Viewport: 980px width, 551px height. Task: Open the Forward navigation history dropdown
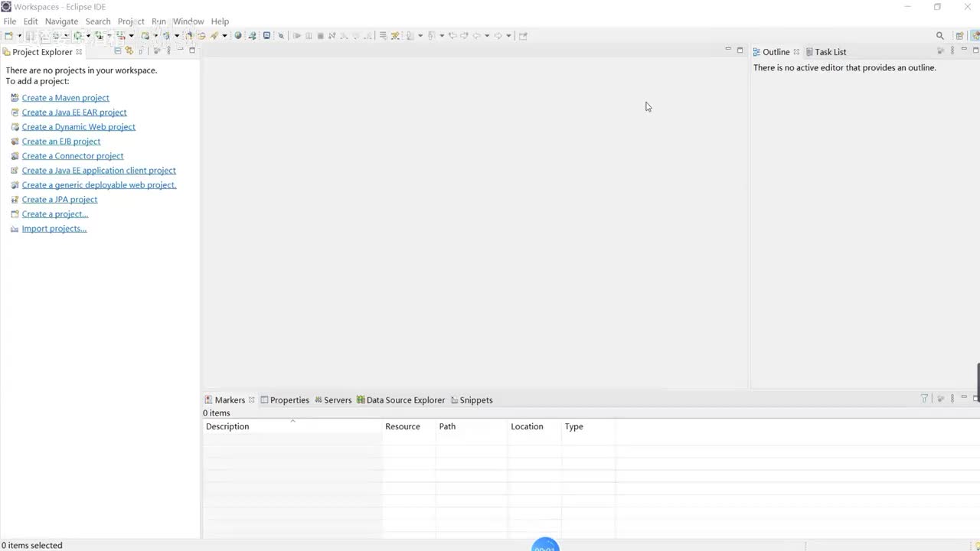tap(508, 36)
